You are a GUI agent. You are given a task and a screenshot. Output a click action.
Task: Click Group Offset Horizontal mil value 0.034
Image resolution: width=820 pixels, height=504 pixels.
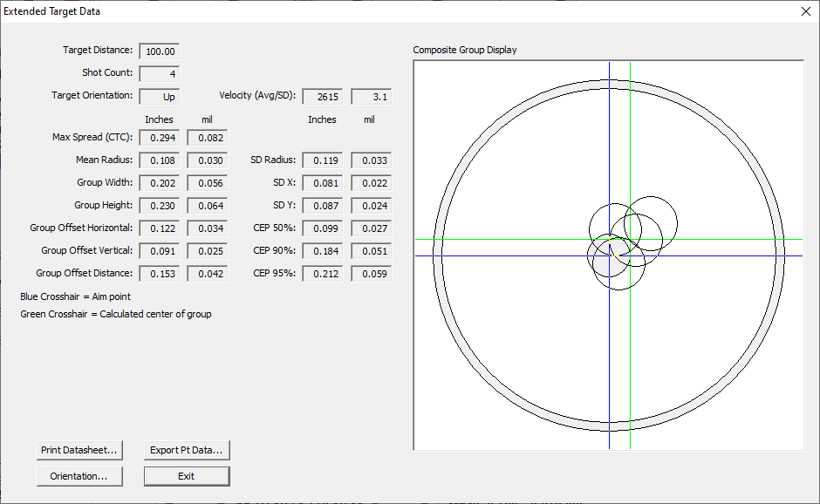pyautogui.click(x=207, y=228)
